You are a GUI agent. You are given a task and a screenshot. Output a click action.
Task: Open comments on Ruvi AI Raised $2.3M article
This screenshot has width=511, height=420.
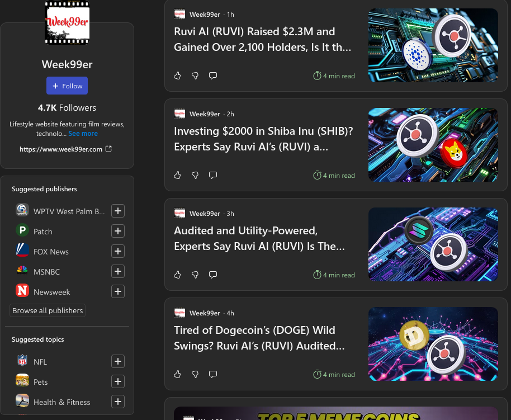tap(213, 75)
